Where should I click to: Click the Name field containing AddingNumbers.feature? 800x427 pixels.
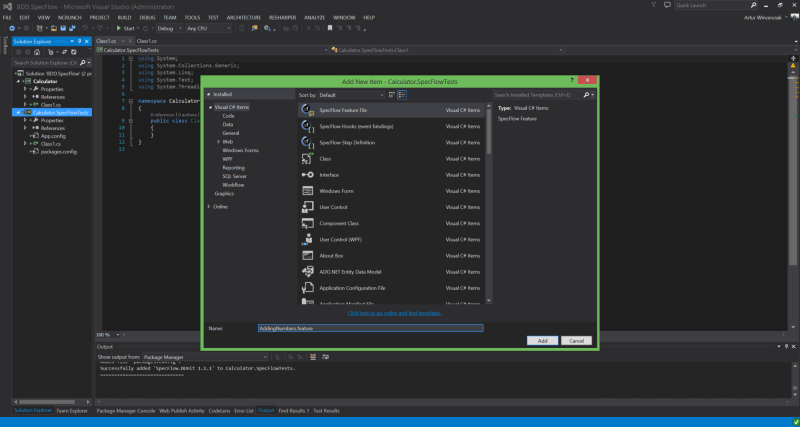369,327
